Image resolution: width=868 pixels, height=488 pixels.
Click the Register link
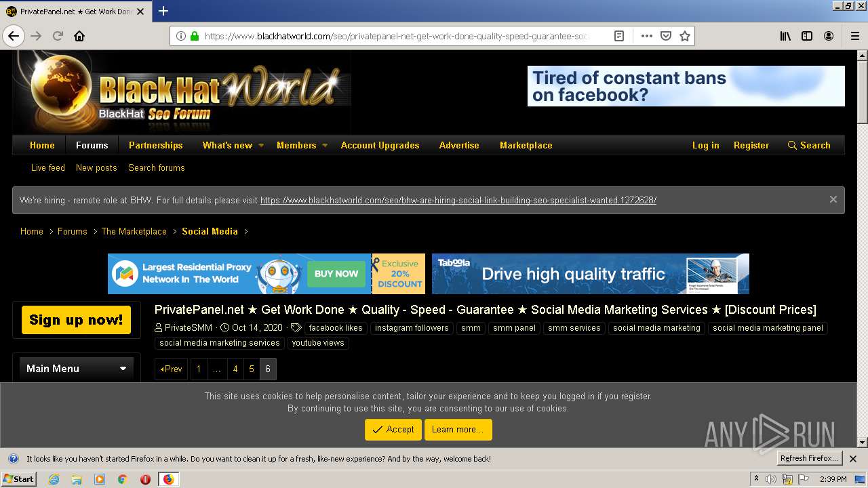coord(751,145)
